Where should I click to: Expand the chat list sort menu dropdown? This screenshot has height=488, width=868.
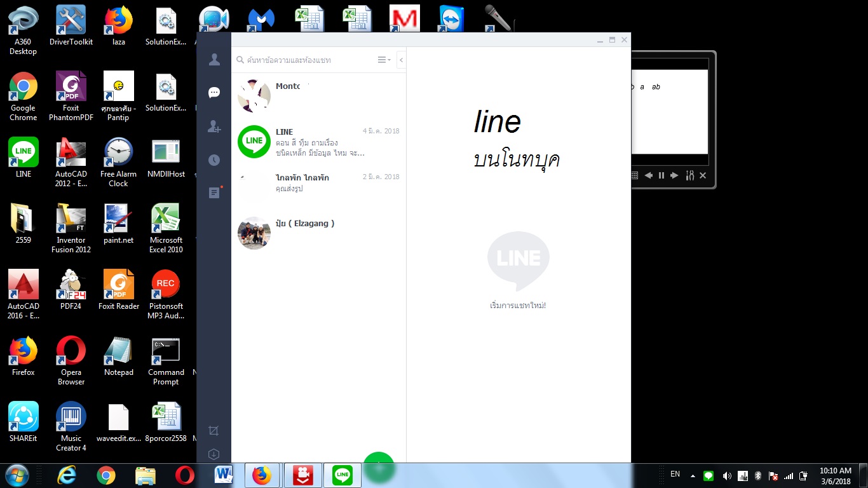click(x=384, y=60)
